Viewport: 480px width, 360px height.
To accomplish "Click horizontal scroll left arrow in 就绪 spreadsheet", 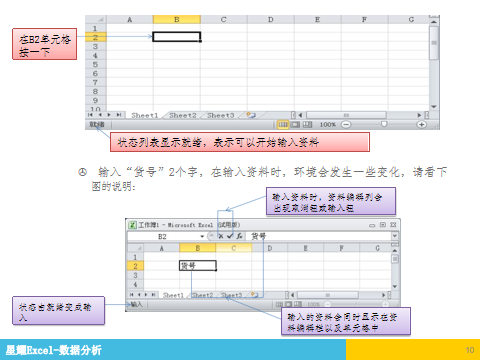I will [300, 115].
